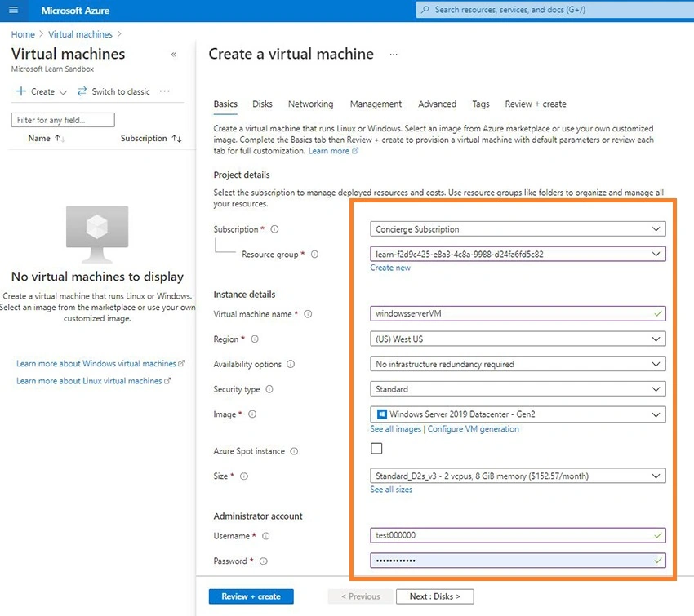Open the Region dropdown
Viewport: 694px width, 616px height.
point(518,339)
